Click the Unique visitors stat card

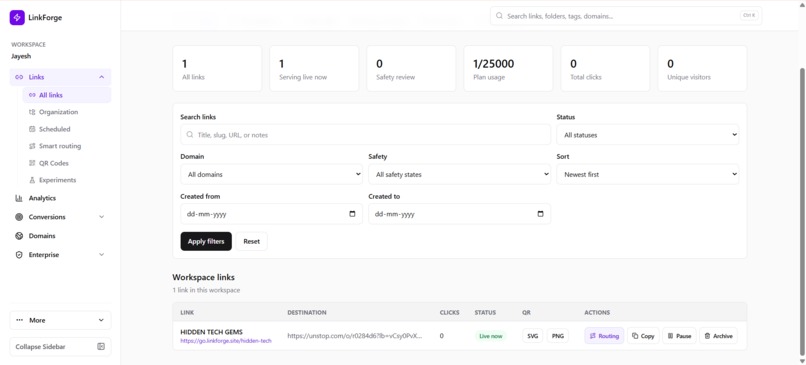click(702, 68)
